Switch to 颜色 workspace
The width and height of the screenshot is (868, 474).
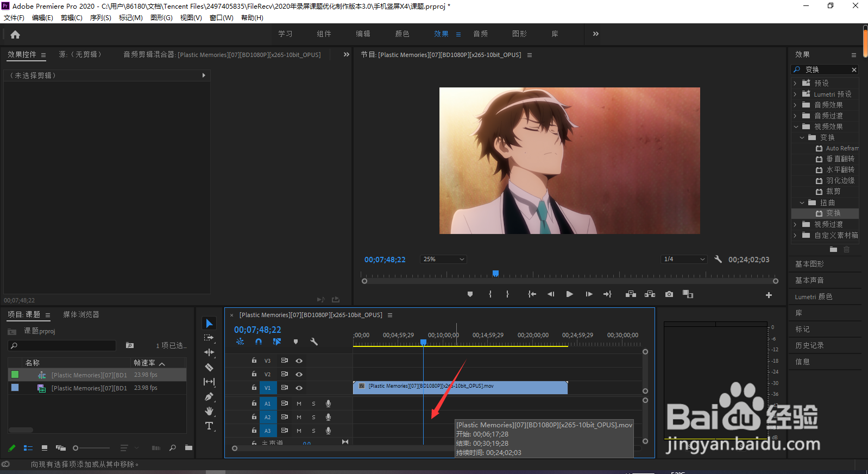[x=402, y=34]
